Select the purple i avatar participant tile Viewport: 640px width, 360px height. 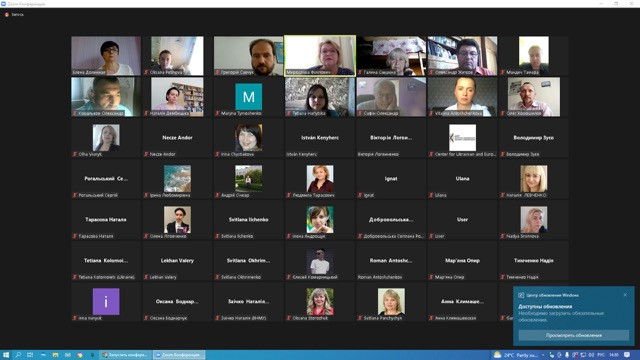click(106, 302)
